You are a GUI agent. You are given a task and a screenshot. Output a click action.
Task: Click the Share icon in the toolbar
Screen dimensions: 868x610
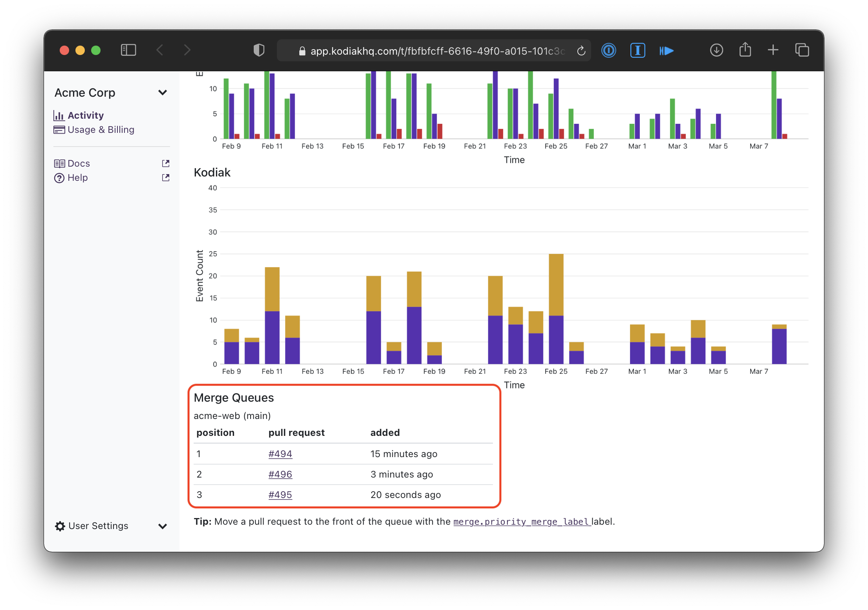pyautogui.click(x=745, y=50)
